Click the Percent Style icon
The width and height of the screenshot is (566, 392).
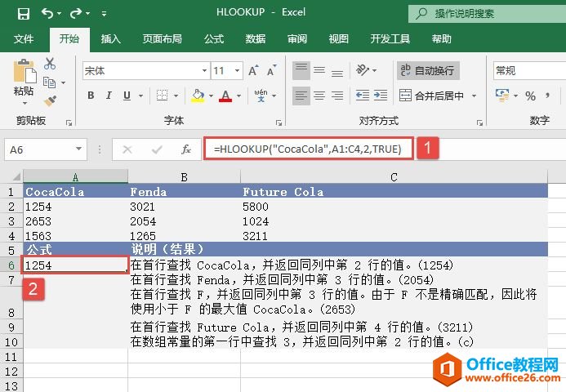530,96
